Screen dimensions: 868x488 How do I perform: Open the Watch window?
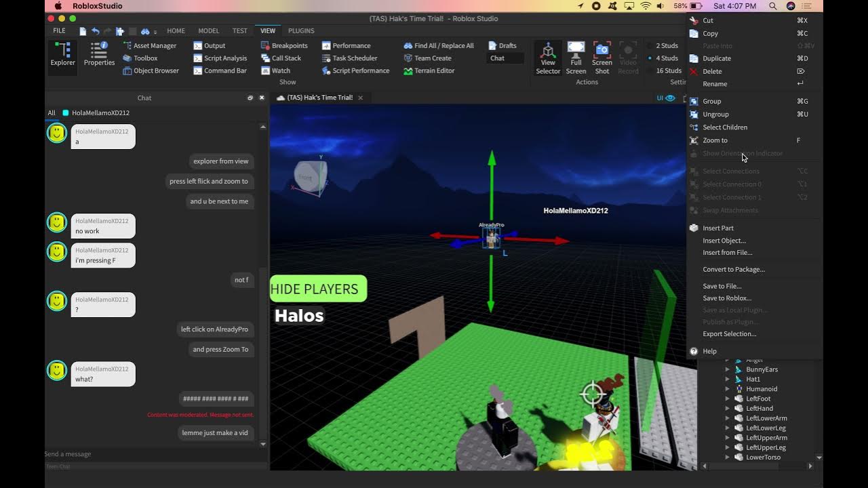(x=275, y=70)
